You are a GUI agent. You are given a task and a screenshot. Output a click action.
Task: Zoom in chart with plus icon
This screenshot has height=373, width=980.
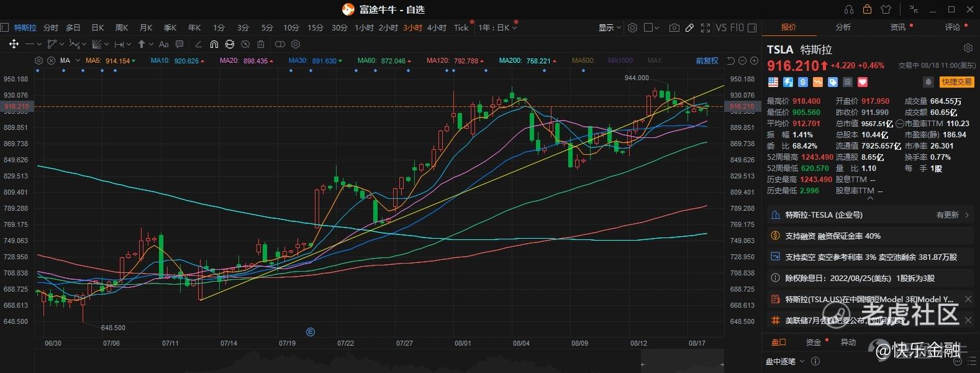coord(755,61)
